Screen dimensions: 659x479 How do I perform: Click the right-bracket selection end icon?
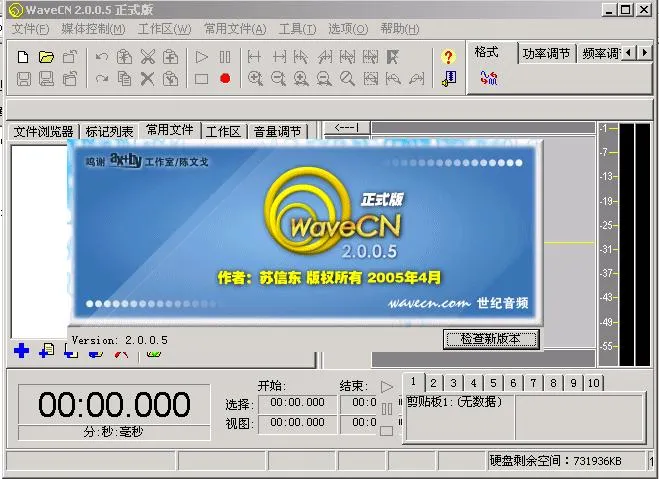(279, 57)
